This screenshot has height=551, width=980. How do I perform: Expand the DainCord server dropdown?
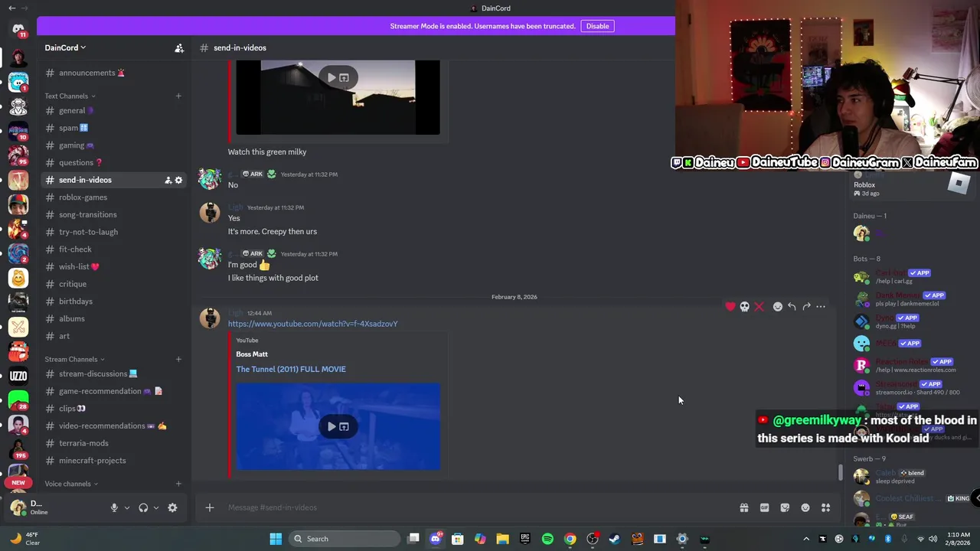(x=65, y=47)
